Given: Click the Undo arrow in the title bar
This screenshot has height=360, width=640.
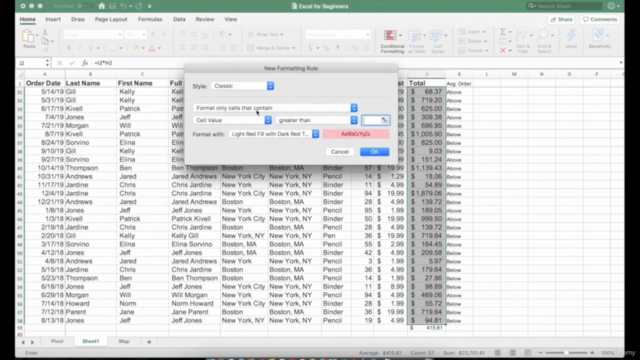Looking at the screenshot, I should tap(123, 6).
